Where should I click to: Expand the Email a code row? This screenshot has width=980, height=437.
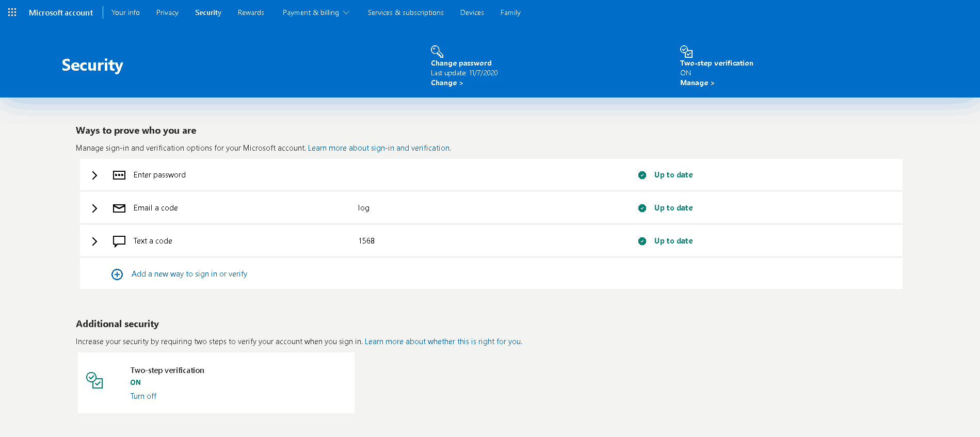(x=94, y=208)
